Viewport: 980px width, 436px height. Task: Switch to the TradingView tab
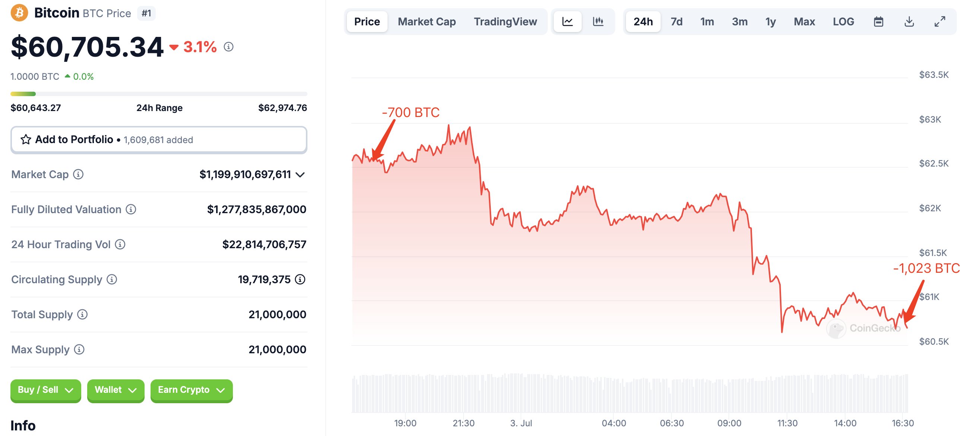[x=505, y=22]
